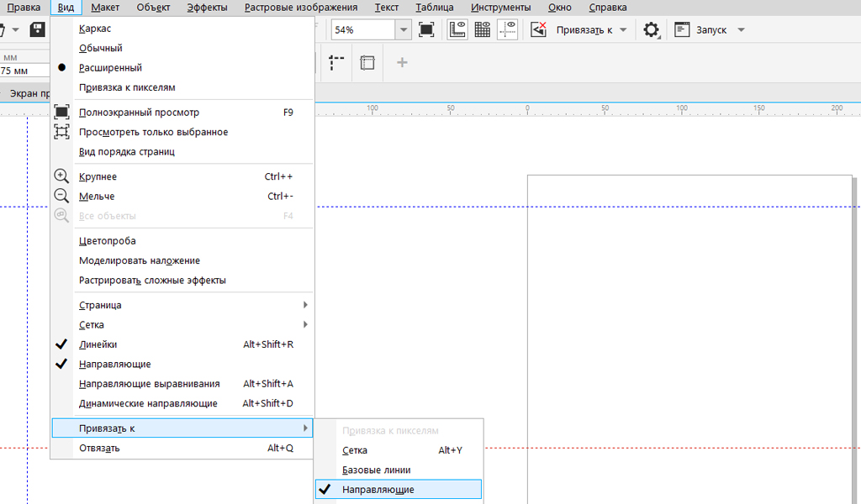Click the disable snapping icon with red X

539,30
